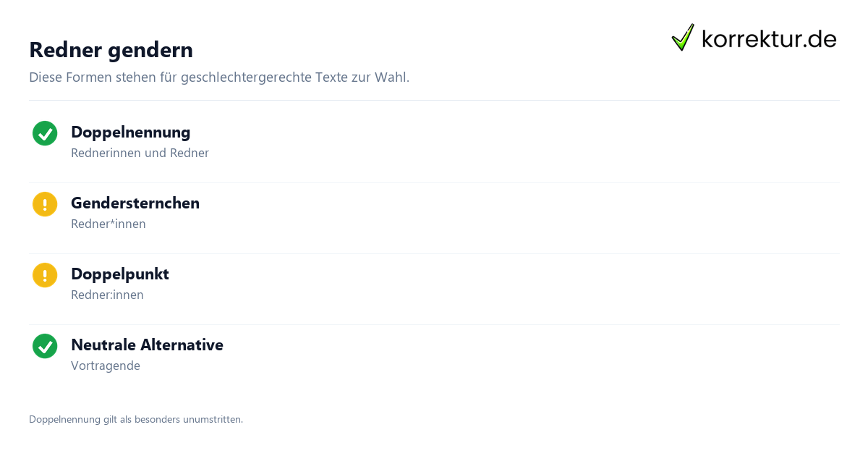Image resolution: width=868 pixels, height=456 pixels.
Task: Click the 'Redner' part of 'Rednerinnen und Redner'
Action: pyautogui.click(x=190, y=153)
